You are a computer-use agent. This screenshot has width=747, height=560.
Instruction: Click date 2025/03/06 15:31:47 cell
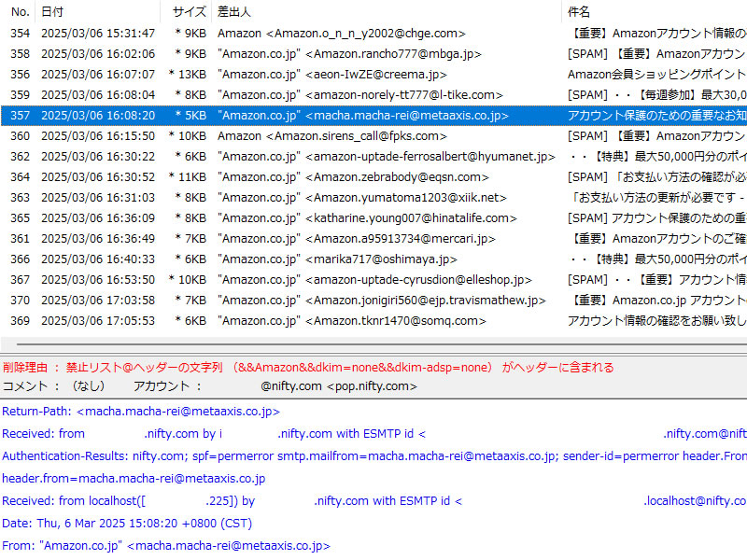[98, 34]
